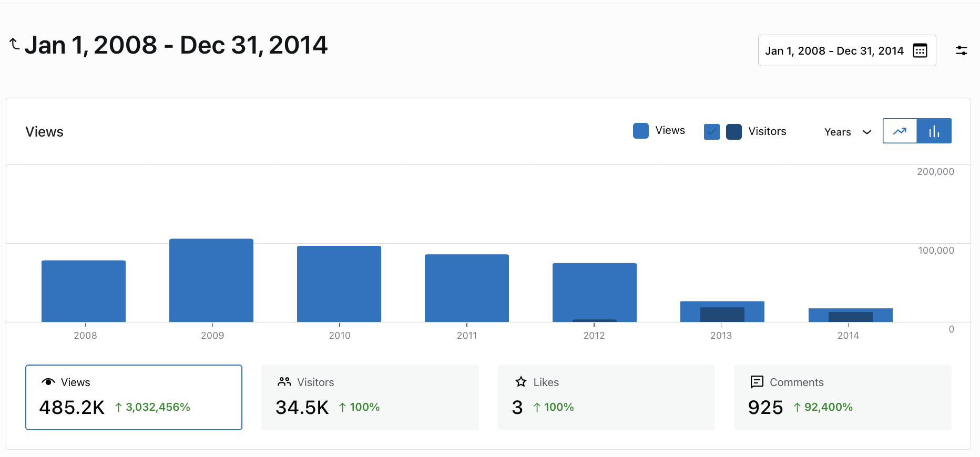Click the 2008 x-axis label

tap(85, 335)
